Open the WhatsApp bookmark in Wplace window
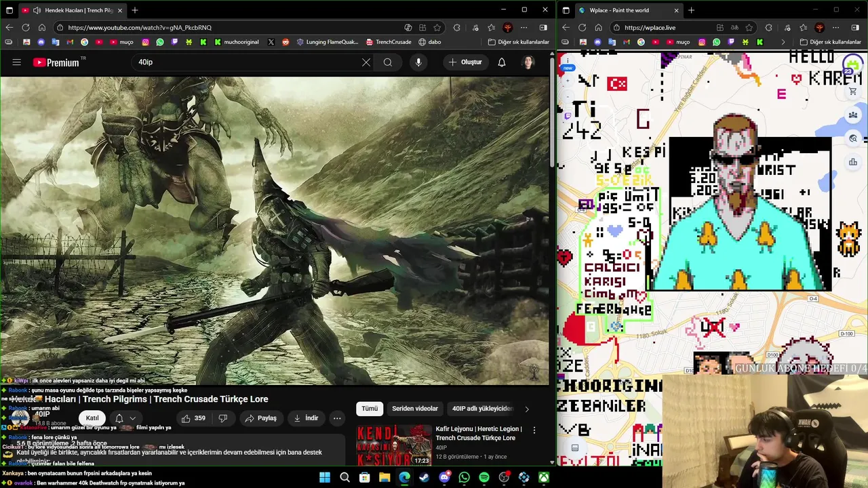The image size is (868, 488). [x=716, y=42]
